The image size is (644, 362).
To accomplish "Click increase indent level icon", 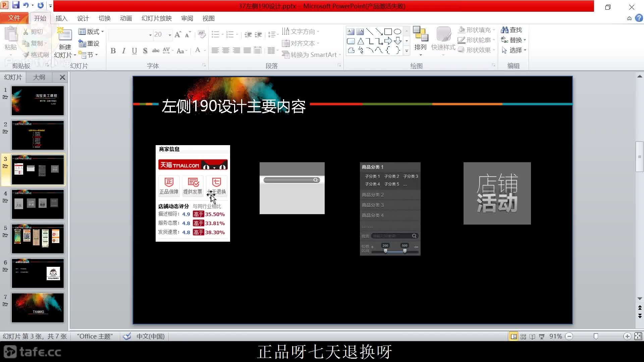I will [x=258, y=34].
